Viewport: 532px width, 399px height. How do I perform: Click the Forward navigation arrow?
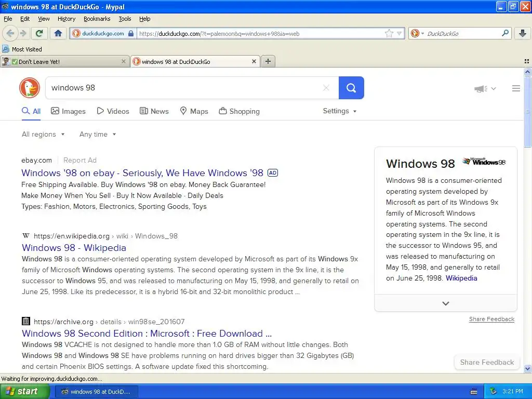(23, 33)
